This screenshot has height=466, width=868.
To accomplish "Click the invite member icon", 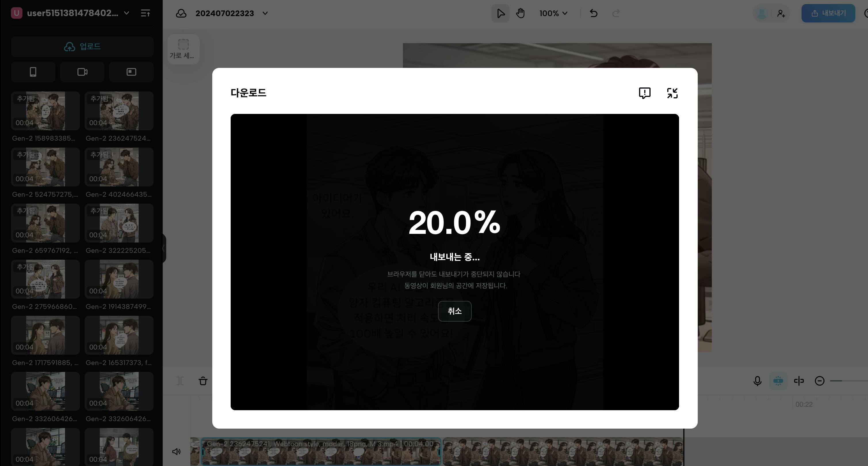I will pyautogui.click(x=781, y=14).
